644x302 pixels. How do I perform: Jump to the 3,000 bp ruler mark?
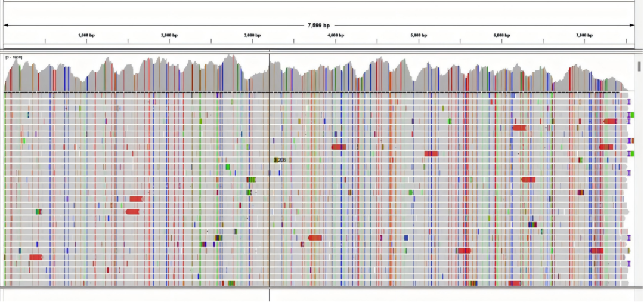(253, 35)
